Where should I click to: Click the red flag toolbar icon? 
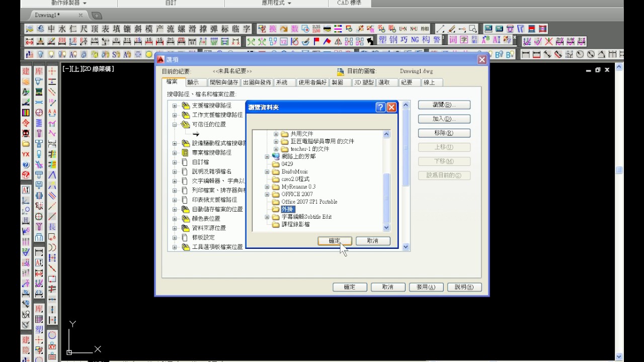point(316,41)
